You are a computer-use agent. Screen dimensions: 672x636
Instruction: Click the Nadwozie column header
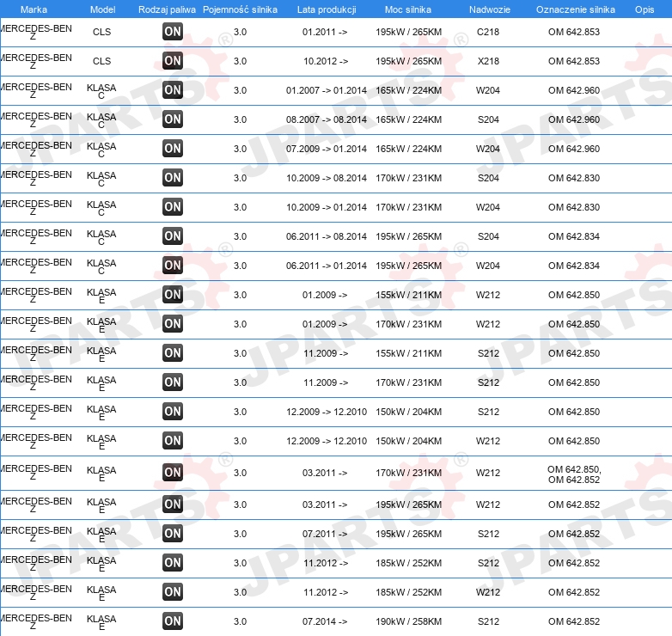(490, 9)
